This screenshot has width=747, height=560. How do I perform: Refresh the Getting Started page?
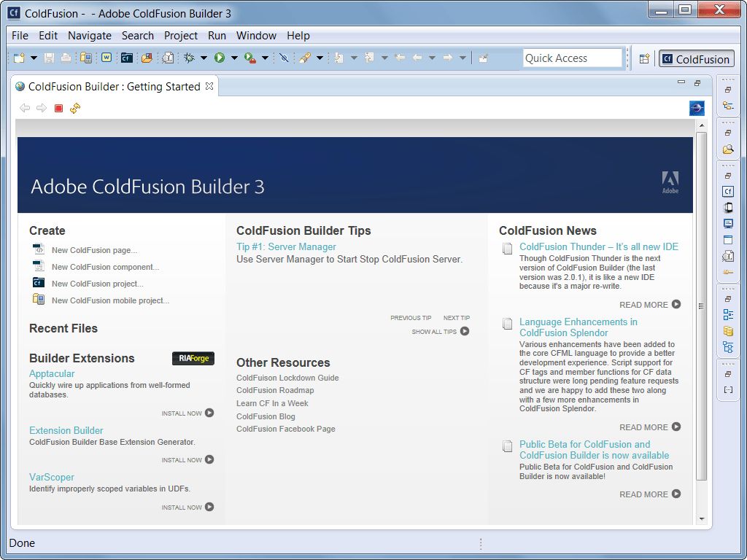pos(75,107)
